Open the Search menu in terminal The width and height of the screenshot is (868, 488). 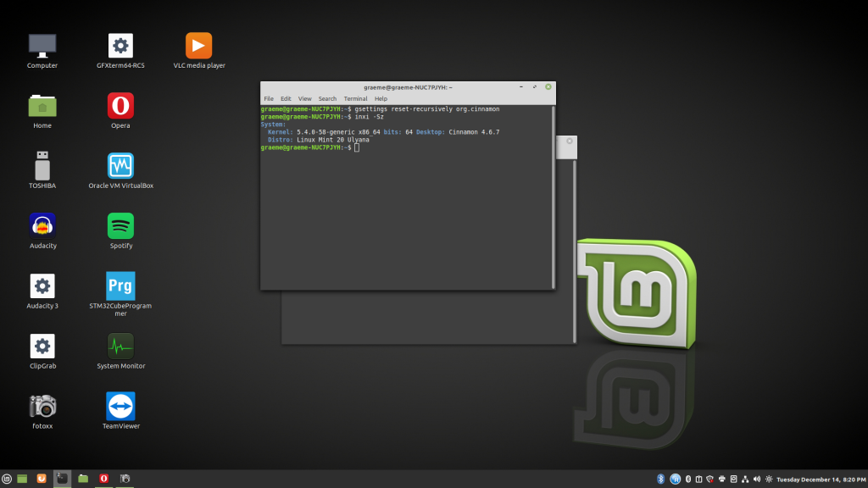coord(327,99)
